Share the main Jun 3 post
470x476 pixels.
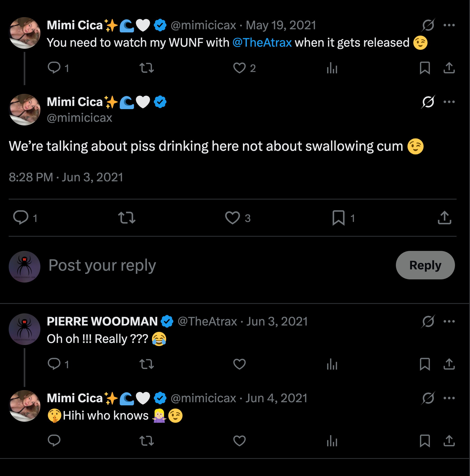[444, 218]
